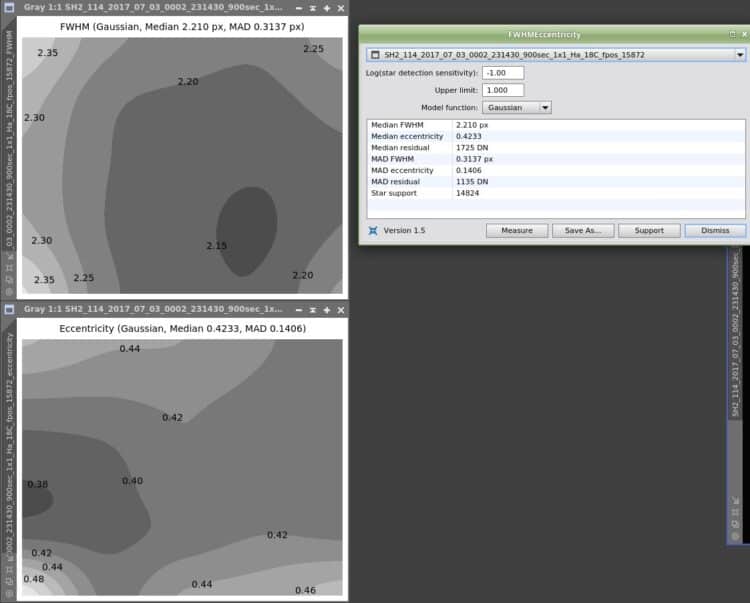
Task: Click the bottom circular icon on FWHM window's left strip
Action: (x=9, y=291)
